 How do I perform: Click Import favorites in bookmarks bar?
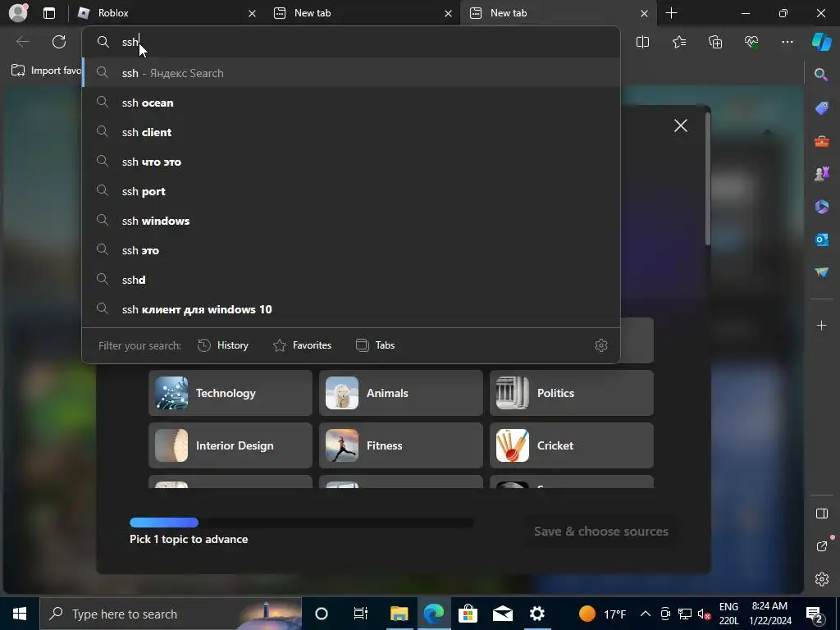pyautogui.click(x=46, y=71)
